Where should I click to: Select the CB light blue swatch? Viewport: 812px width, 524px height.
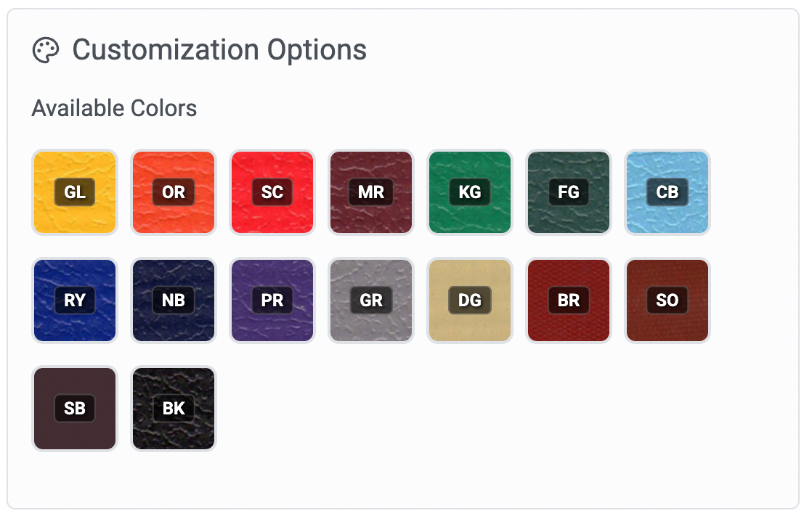click(x=667, y=192)
